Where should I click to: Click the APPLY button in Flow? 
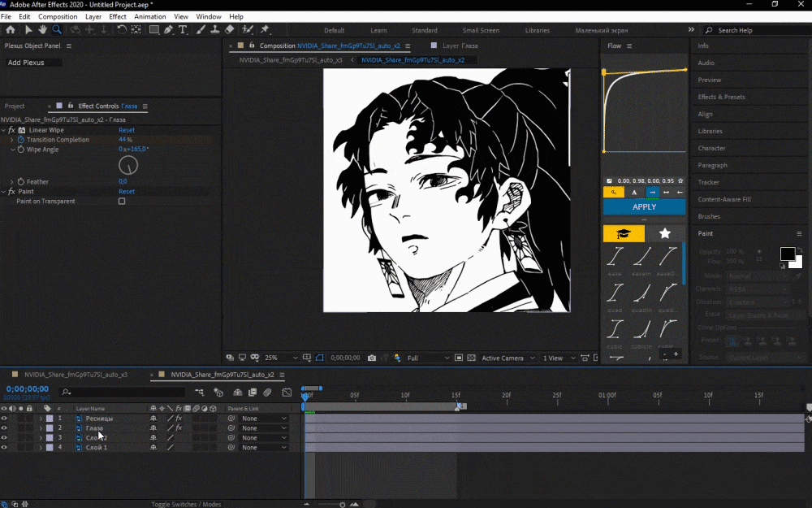click(x=644, y=206)
